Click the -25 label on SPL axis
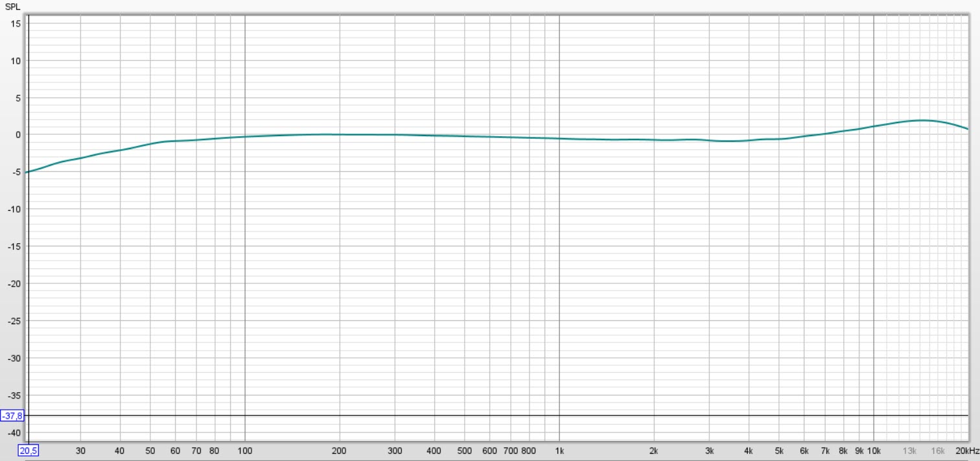Viewport: 980px width, 461px height. [16, 321]
